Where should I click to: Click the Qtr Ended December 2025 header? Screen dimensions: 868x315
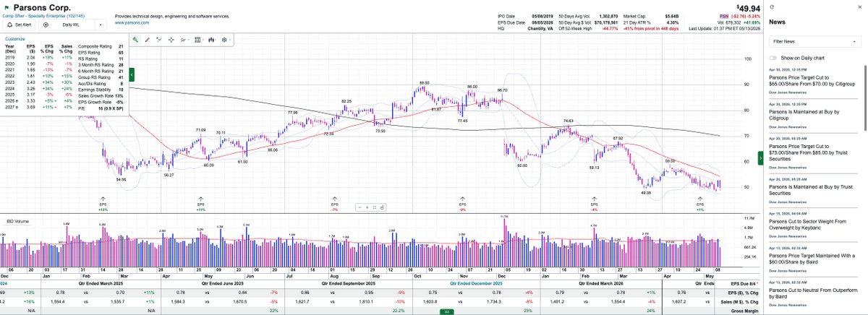[x=477, y=285]
